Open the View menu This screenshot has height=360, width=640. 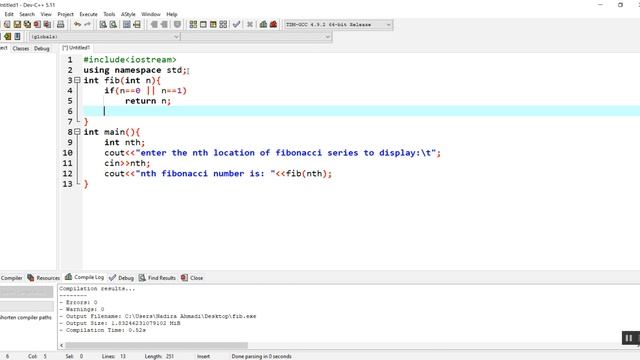pos(46,14)
